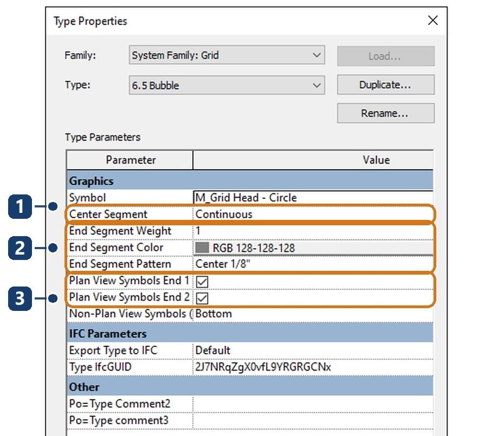Viewport: 504px width, 436px height.
Task: Toggle Plan View Symbols End 2 checkbox
Action: click(202, 298)
